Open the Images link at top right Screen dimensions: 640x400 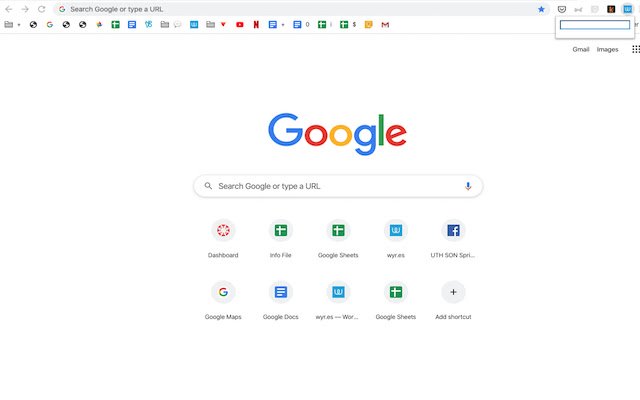607,49
